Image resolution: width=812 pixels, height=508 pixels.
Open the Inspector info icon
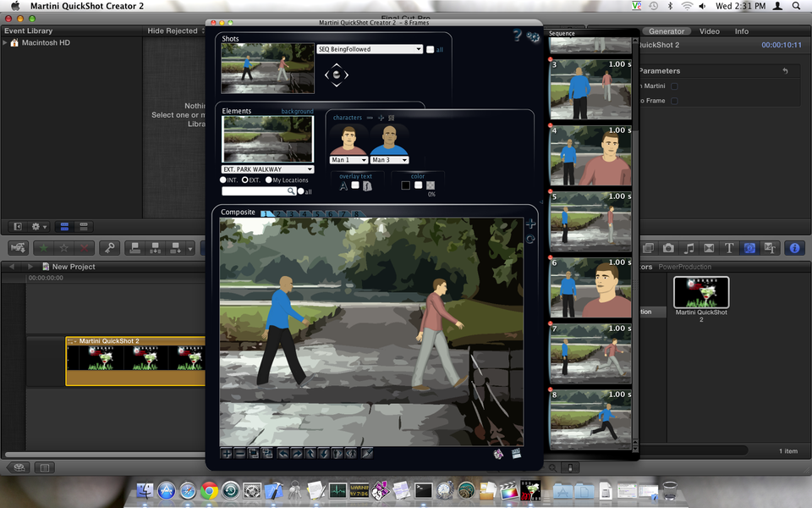click(x=793, y=248)
